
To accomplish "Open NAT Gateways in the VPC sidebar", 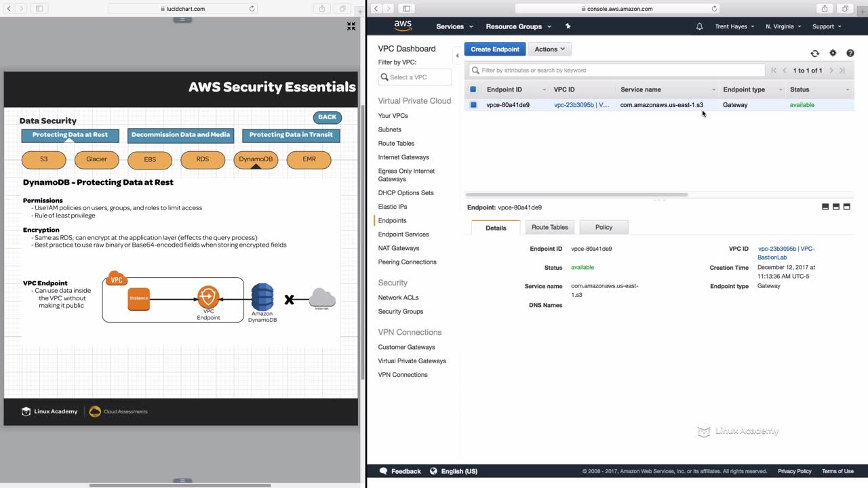I will (x=399, y=248).
